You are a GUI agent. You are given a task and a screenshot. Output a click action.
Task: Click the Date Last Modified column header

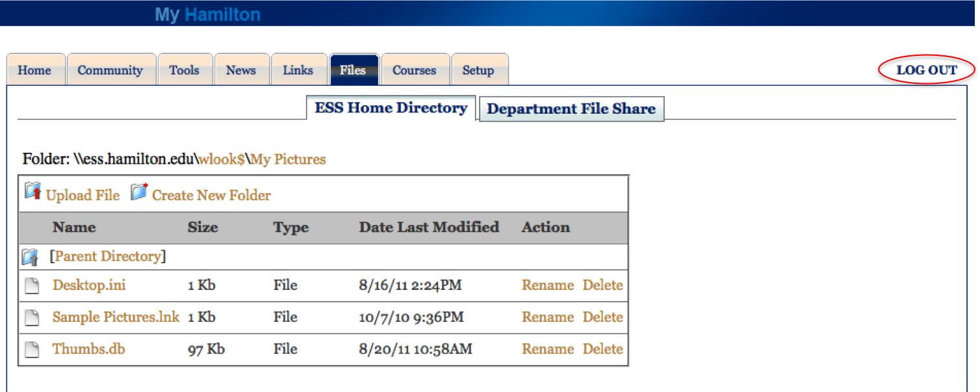429,228
